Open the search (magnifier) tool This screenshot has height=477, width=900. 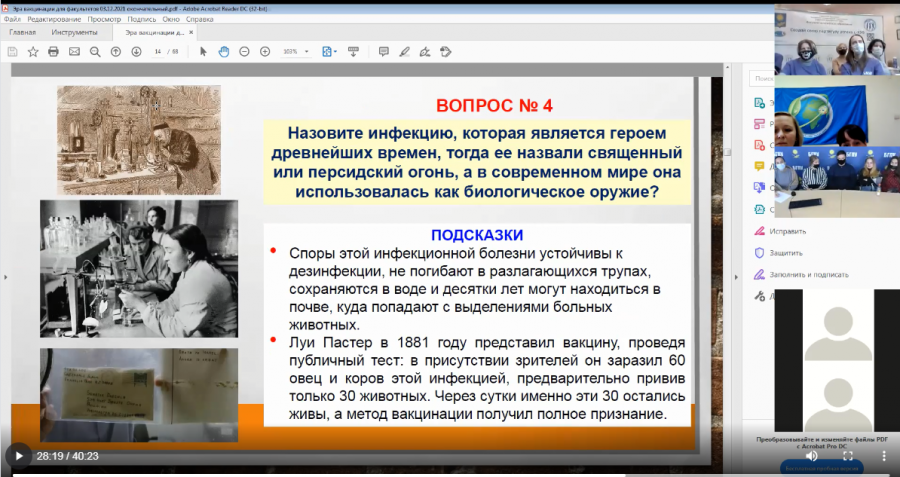tap(95, 52)
